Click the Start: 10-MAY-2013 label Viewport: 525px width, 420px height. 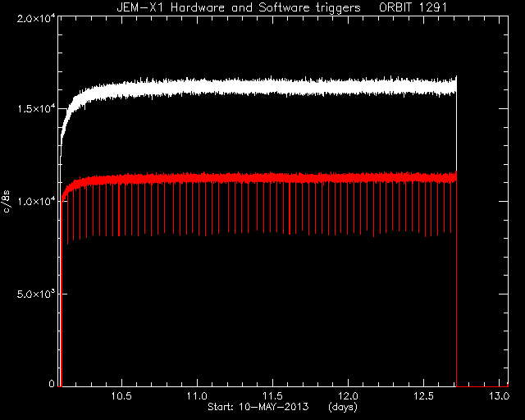[x=258, y=407]
